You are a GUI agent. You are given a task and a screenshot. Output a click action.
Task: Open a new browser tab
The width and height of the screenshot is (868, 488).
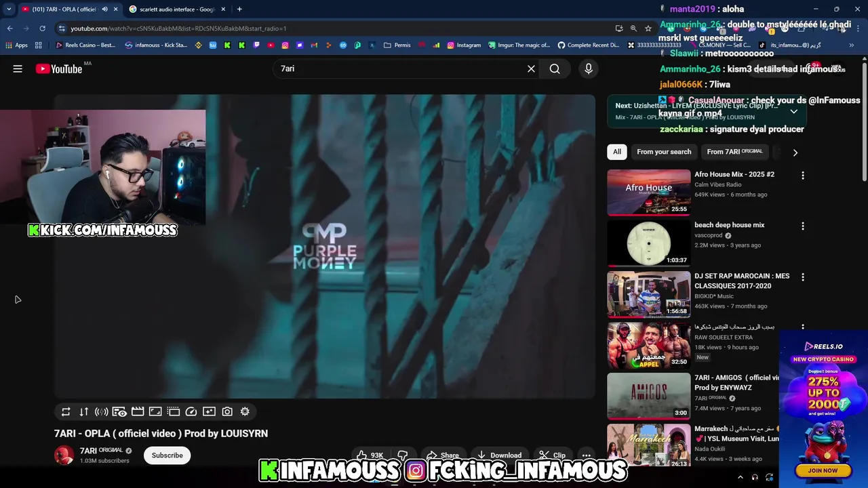click(239, 9)
